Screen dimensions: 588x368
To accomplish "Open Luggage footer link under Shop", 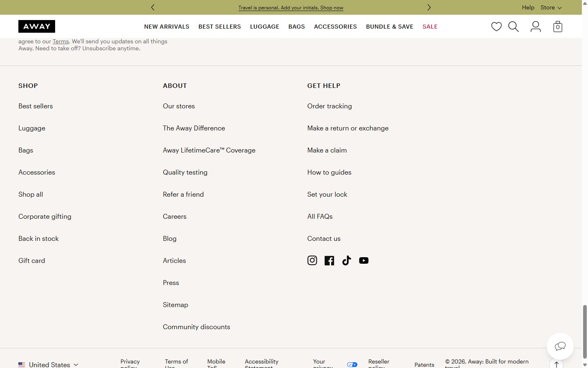I will [x=32, y=128].
